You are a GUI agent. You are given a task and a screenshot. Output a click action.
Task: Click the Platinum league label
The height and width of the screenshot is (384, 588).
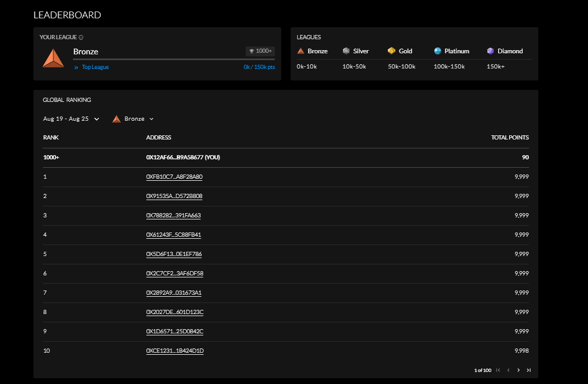(457, 51)
